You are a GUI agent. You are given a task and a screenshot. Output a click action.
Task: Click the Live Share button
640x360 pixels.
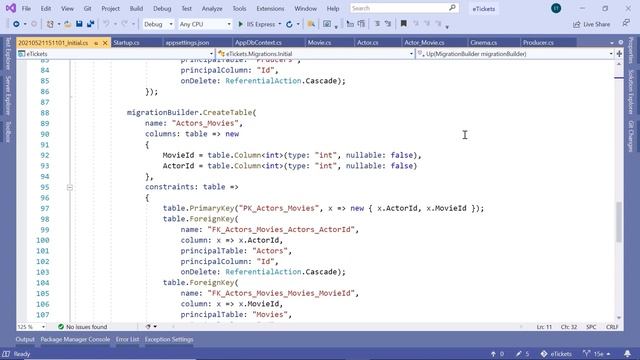pyautogui.click(x=591, y=24)
